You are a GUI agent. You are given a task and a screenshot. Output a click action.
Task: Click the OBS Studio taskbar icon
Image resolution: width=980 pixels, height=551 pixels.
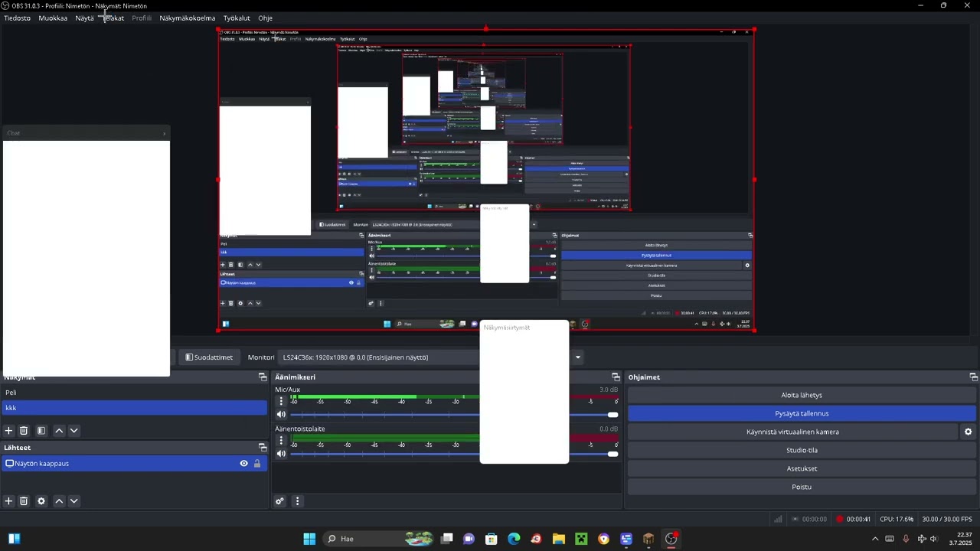pos(671,539)
